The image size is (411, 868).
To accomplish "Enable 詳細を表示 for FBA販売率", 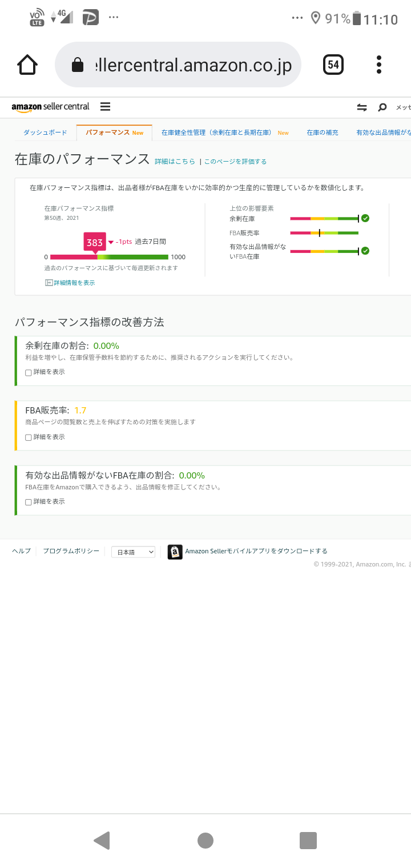I will (x=27, y=437).
